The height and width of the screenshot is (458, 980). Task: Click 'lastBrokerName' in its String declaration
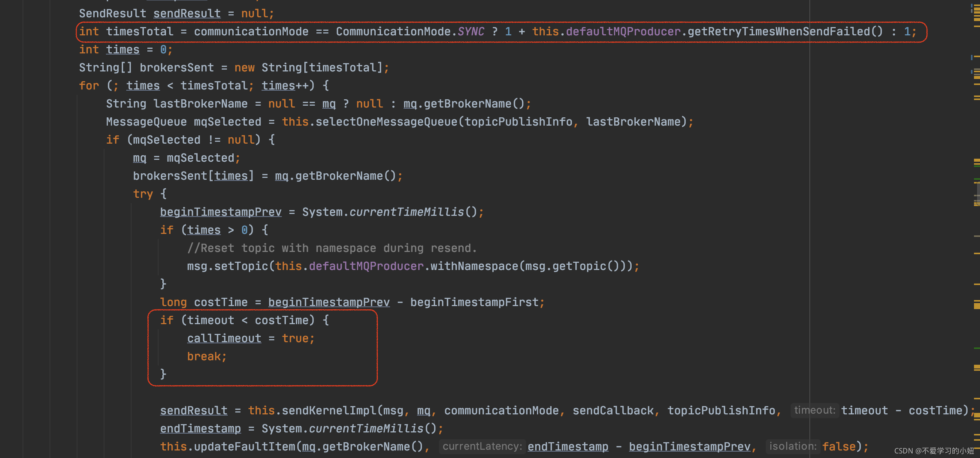click(x=201, y=104)
